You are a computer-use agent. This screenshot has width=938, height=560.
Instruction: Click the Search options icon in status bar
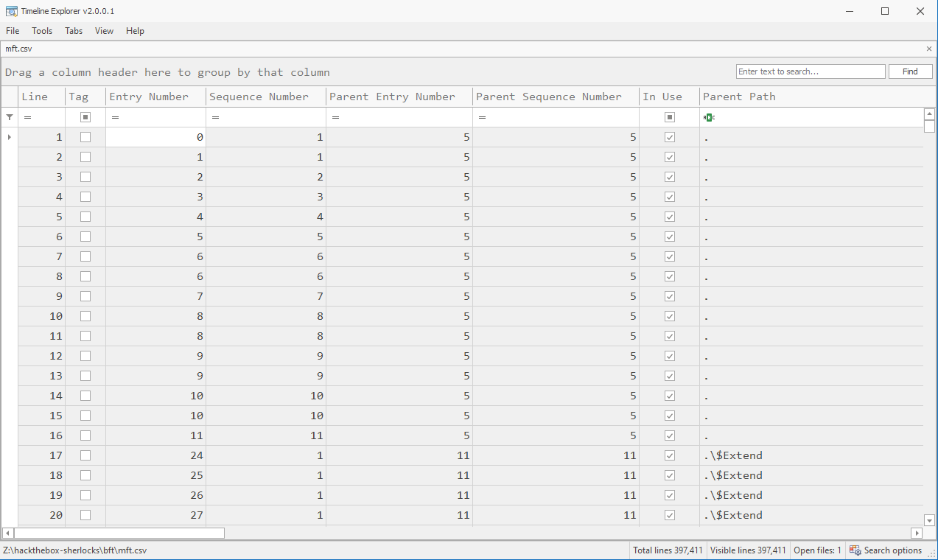[855, 550]
